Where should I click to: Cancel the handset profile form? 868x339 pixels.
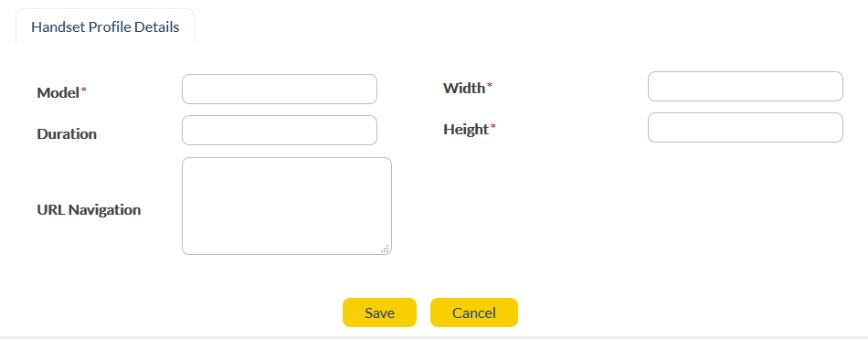tap(474, 313)
